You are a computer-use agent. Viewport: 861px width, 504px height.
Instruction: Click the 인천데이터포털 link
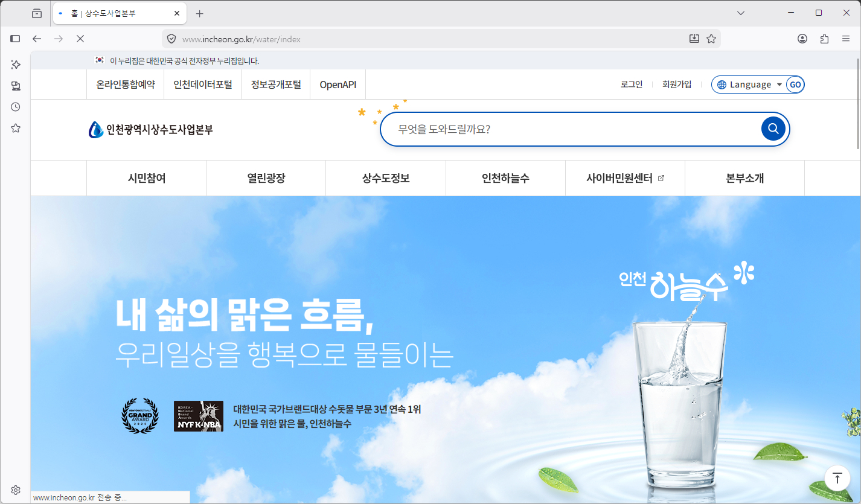(203, 85)
